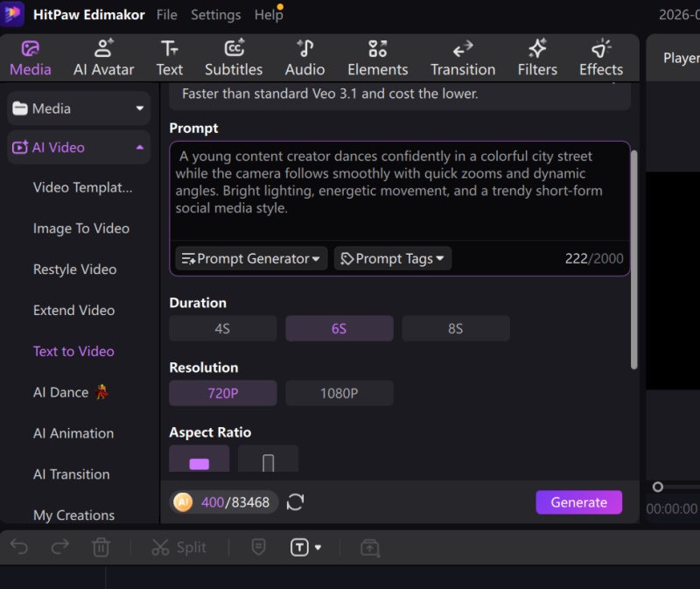700x589 pixels.
Task: Refresh the AI credits balance
Action: 295,502
